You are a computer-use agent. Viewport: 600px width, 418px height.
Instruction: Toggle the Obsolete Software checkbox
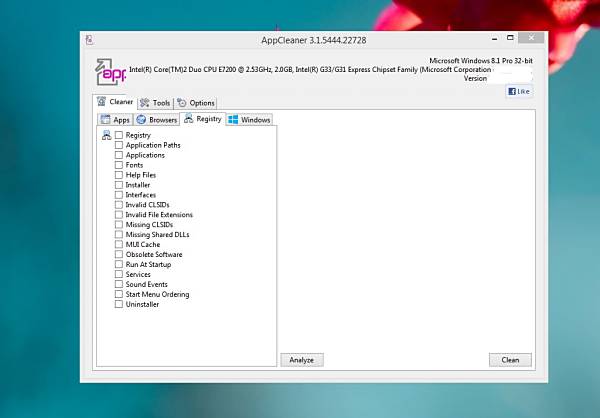pos(119,254)
